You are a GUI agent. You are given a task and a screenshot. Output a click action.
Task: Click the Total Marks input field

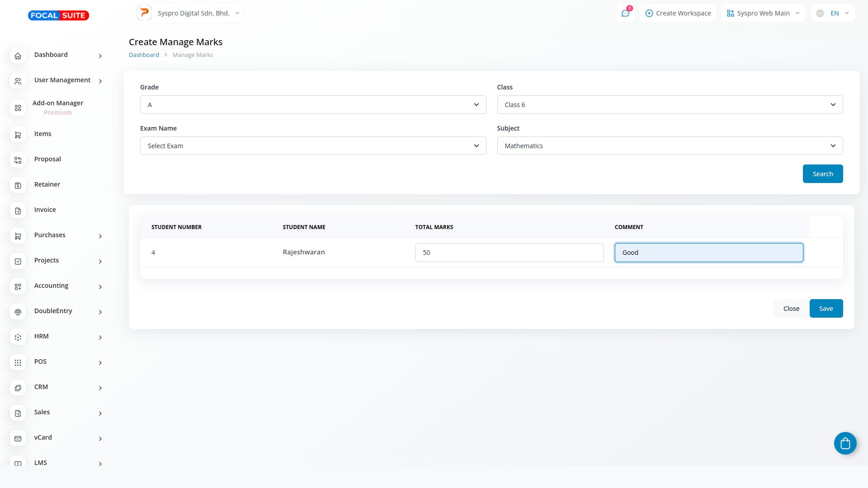click(509, 253)
